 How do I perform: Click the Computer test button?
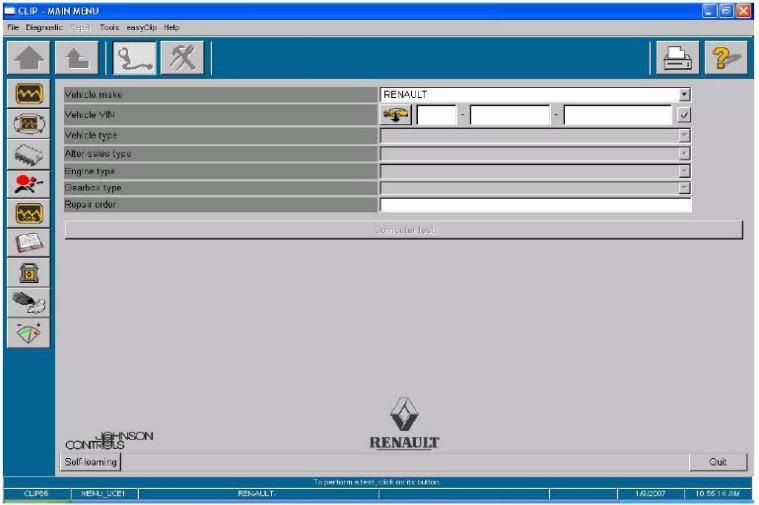[404, 230]
